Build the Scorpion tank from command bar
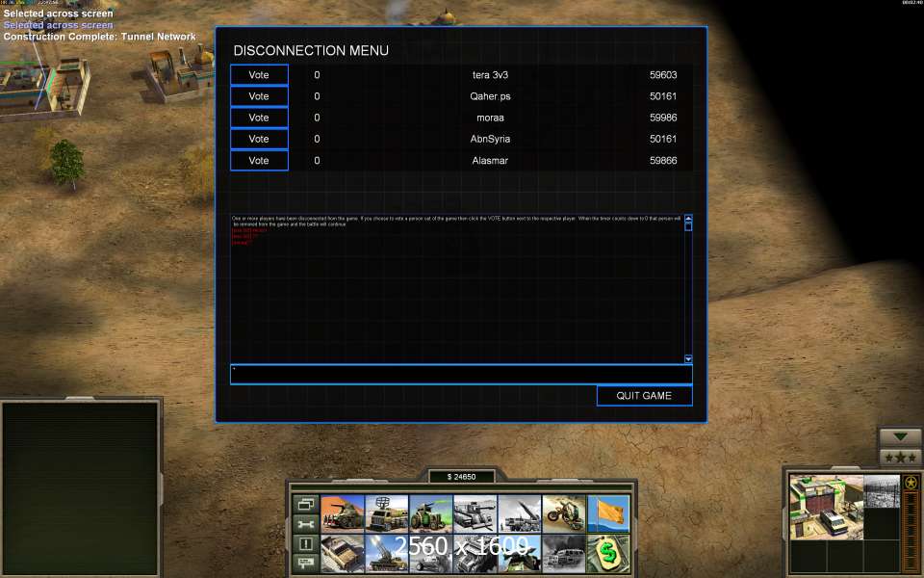Screen dimensions: 924x578 pyautogui.click(x=343, y=513)
